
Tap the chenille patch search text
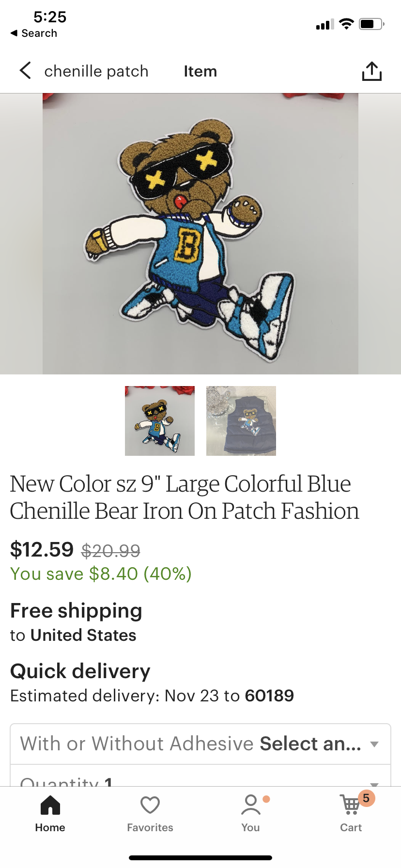pyautogui.click(x=96, y=71)
